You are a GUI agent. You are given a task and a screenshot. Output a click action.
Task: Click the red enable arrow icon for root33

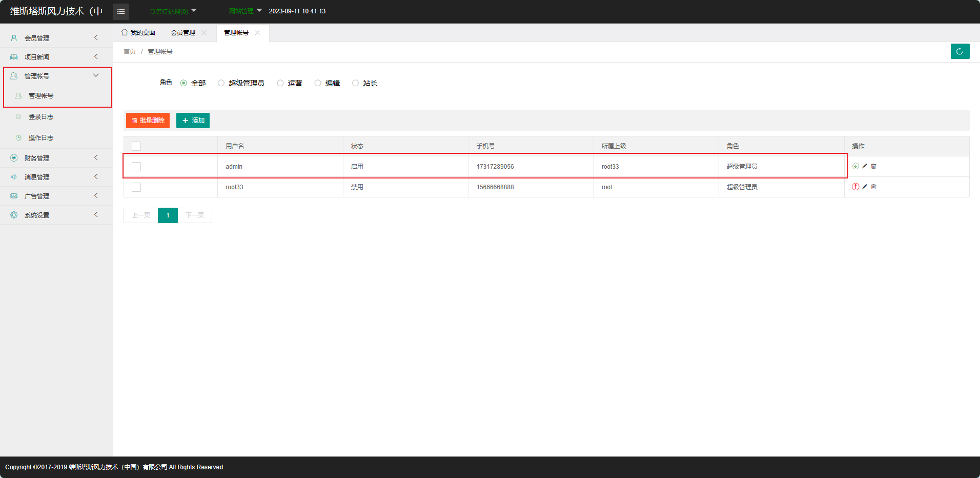855,187
